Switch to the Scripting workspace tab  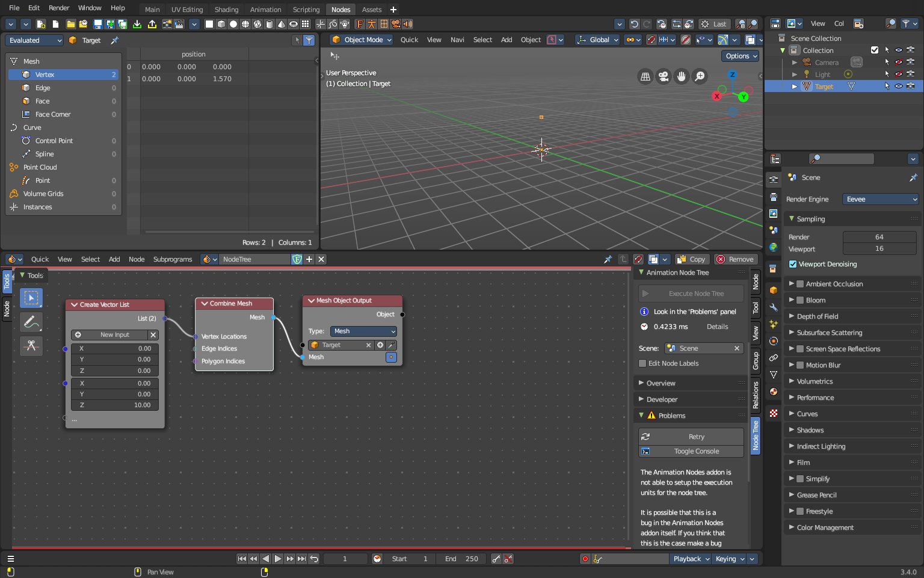(306, 9)
